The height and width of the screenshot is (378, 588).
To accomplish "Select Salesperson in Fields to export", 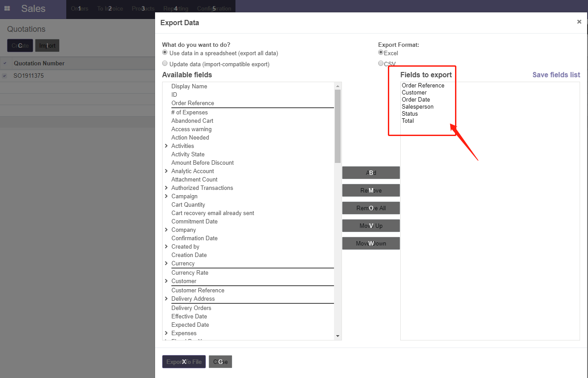I will [x=417, y=106].
